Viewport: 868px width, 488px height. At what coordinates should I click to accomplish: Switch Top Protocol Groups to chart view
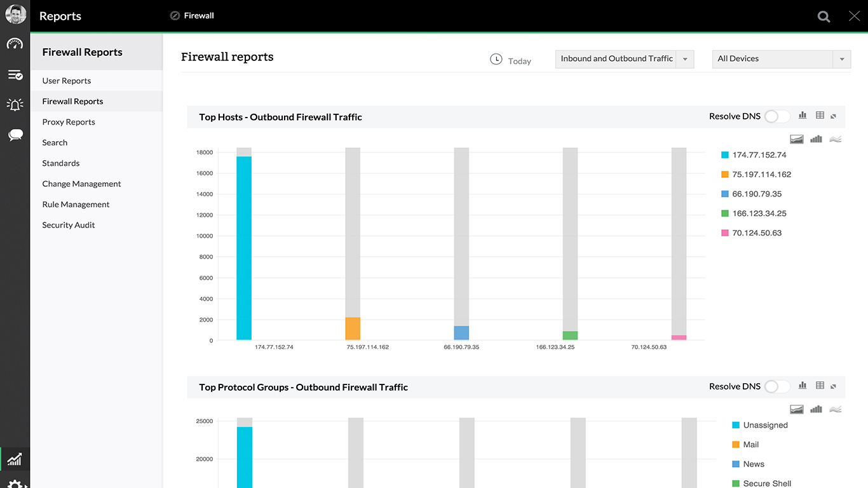803,386
